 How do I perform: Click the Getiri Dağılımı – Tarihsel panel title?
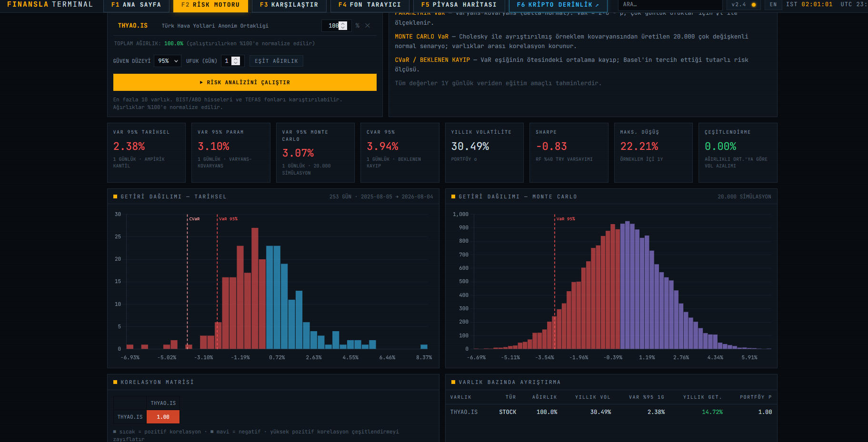pyautogui.click(x=173, y=196)
